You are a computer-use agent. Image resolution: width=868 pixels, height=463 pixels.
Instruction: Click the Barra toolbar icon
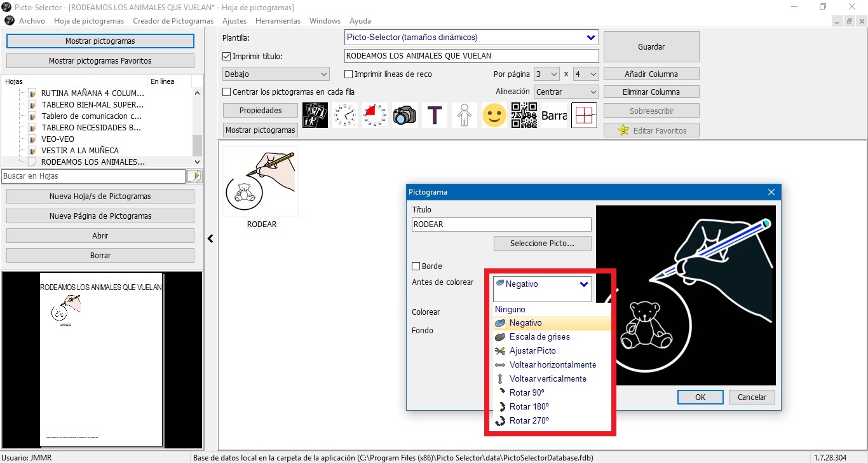(553, 115)
